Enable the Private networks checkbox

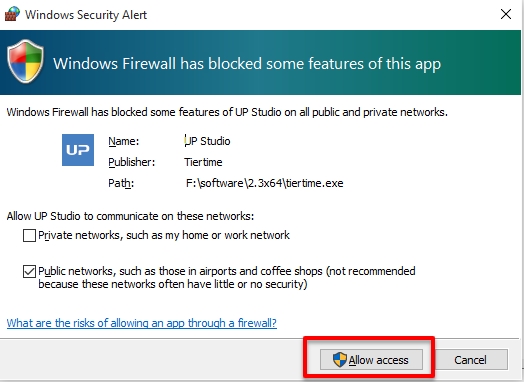click(x=29, y=235)
